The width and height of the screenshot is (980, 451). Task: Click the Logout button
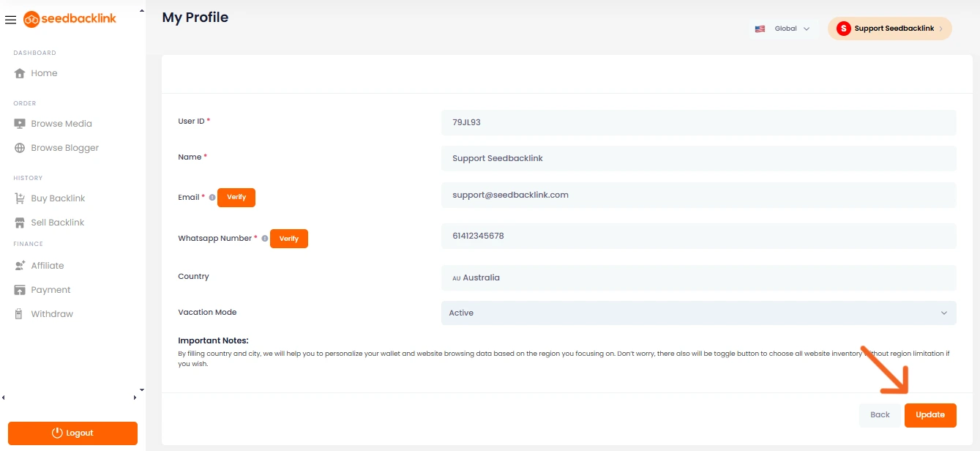coord(72,433)
